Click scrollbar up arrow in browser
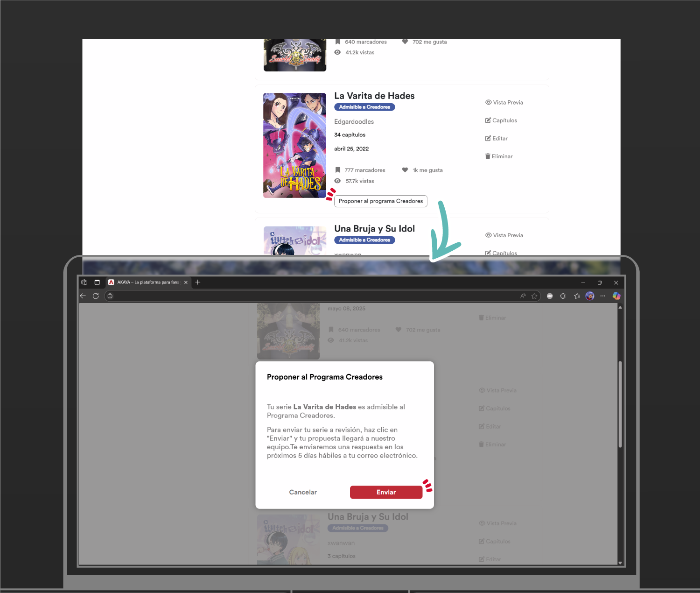This screenshot has width=700, height=593. pyautogui.click(x=620, y=307)
